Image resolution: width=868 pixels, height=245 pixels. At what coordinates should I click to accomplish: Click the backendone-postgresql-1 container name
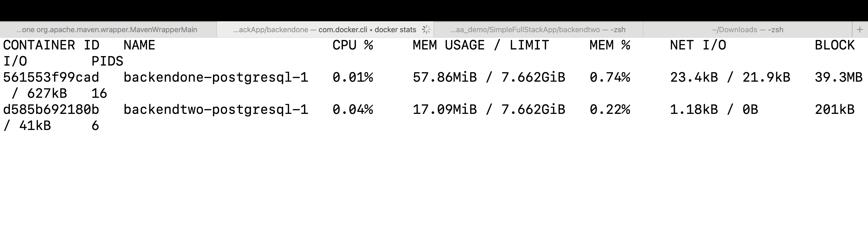point(216,77)
